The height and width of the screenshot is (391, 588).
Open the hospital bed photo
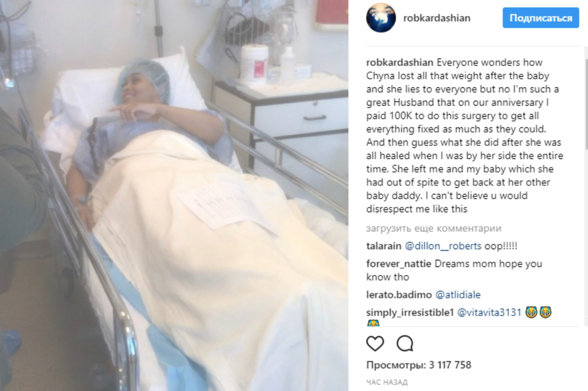(174, 195)
